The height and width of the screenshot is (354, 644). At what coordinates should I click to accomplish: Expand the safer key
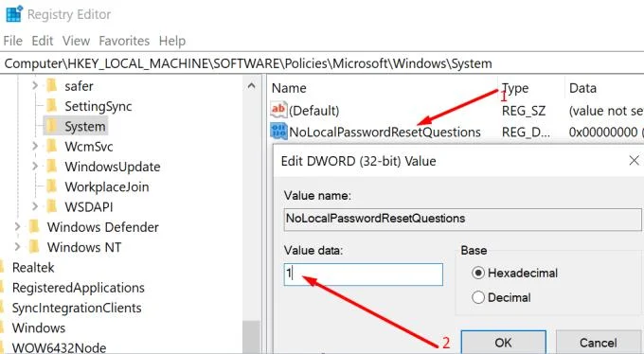point(35,85)
